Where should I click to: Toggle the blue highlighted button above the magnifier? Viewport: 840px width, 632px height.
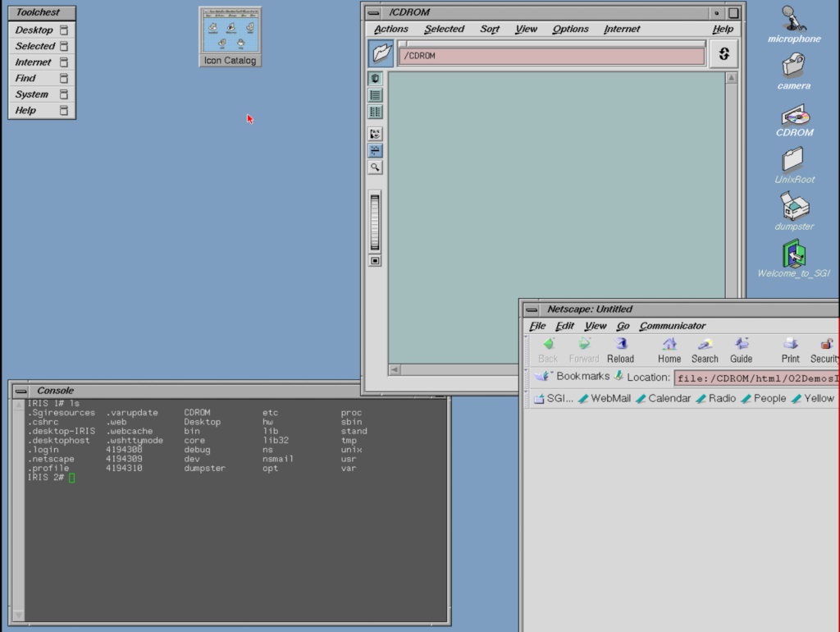[375, 151]
